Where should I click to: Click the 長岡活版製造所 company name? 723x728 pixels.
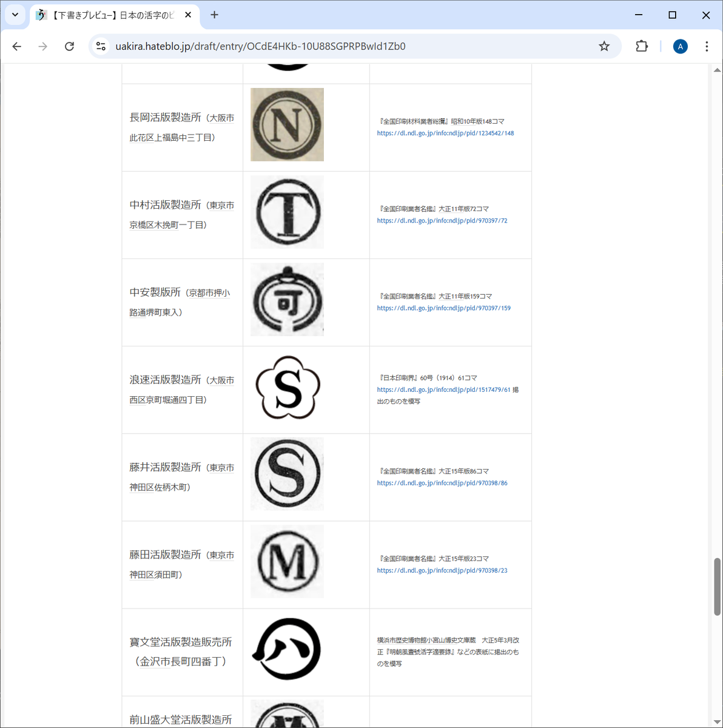[165, 117]
